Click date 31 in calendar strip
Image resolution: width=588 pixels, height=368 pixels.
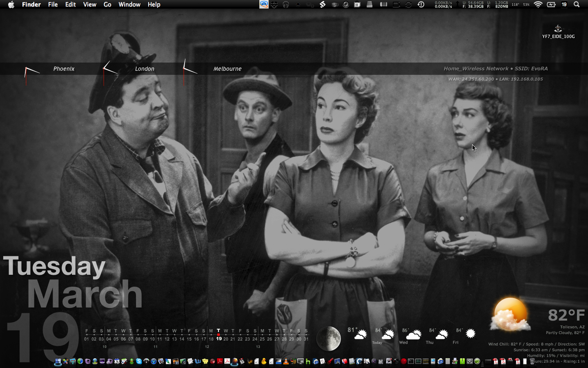point(306,339)
